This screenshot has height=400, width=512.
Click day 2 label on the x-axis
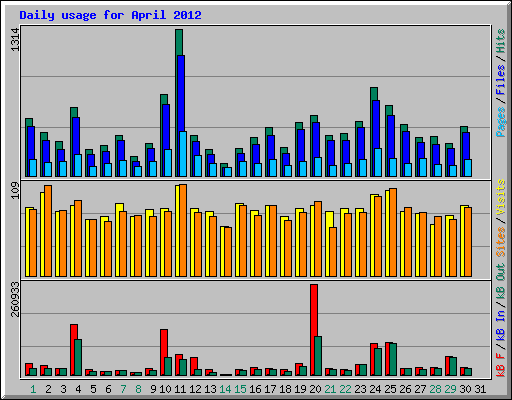(x=48, y=389)
